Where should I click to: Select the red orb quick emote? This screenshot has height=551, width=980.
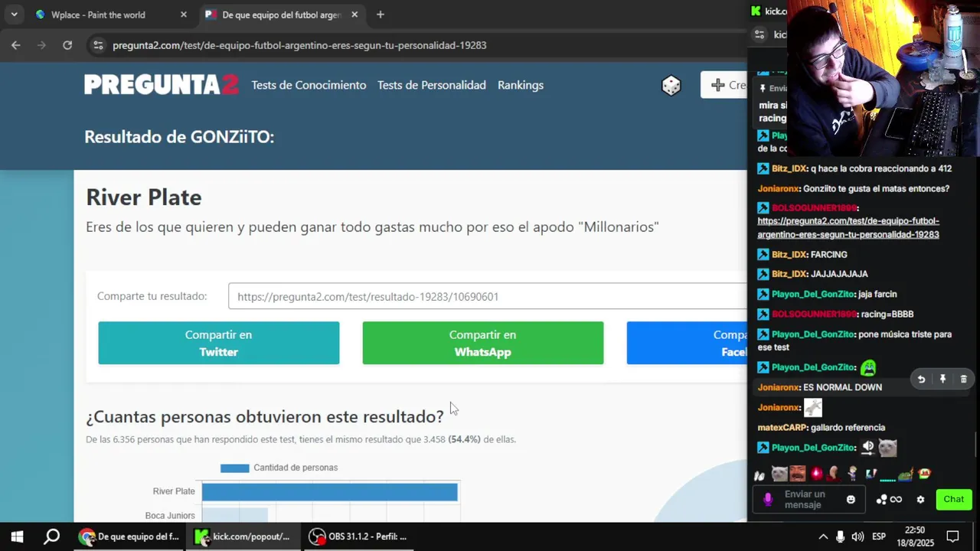coord(816,474)
